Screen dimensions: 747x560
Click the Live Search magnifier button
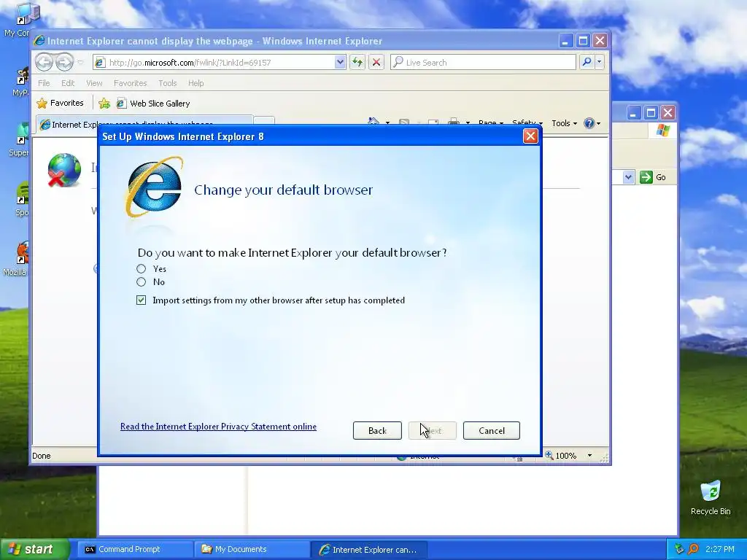coord(587,62)
